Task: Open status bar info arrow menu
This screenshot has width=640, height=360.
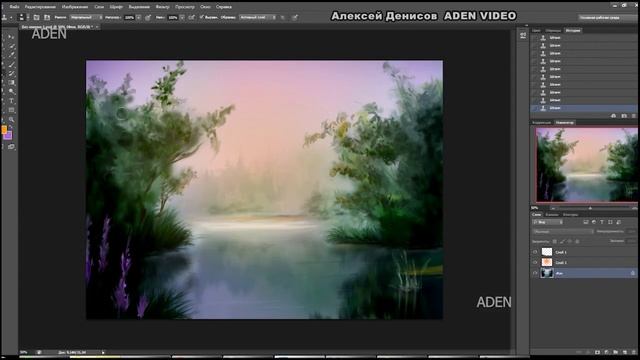Action: (x=103, y=352)
